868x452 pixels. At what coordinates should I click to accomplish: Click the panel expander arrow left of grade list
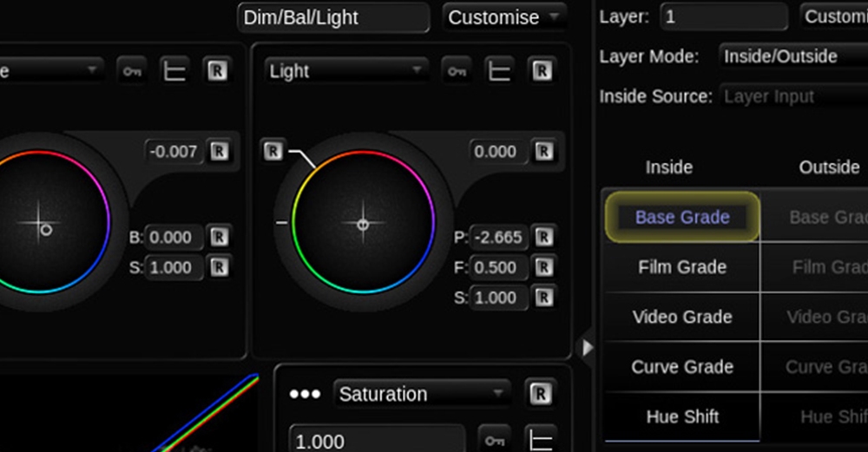tap(588, 347)
